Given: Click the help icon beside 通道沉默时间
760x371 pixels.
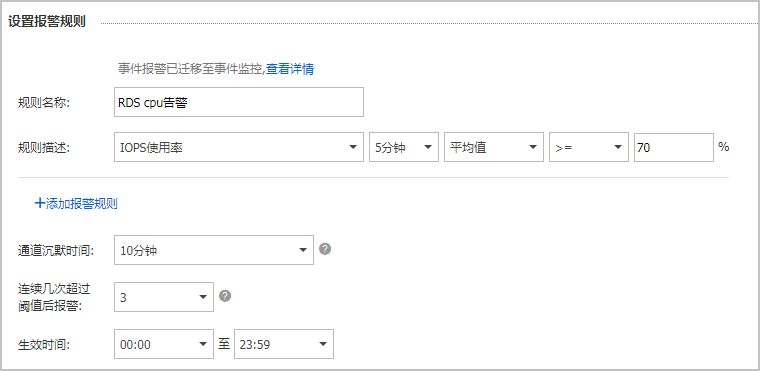Looking at the screenshot, I should (325, 249).
